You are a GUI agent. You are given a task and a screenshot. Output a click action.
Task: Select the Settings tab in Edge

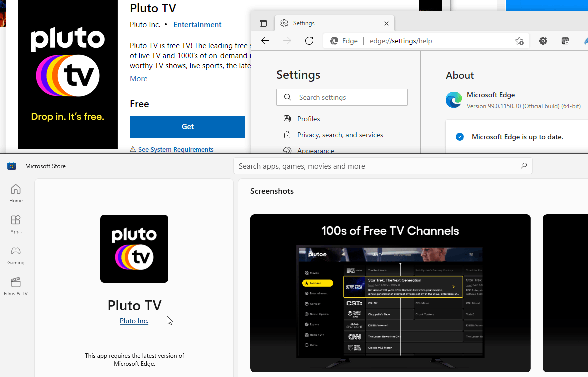335,23
